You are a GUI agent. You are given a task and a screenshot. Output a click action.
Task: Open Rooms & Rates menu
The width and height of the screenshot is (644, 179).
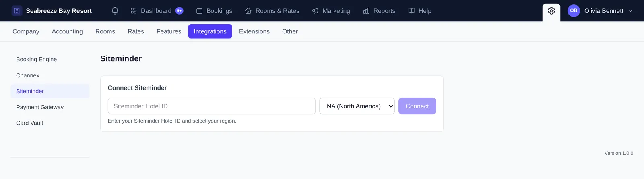[272, 11]
